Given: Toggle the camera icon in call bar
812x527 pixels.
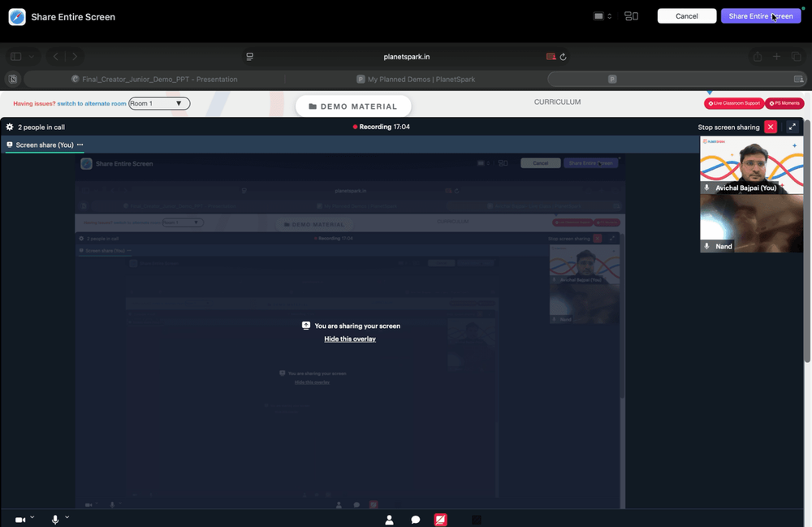Looking at the screenshot, I should [x=20, y=520].
